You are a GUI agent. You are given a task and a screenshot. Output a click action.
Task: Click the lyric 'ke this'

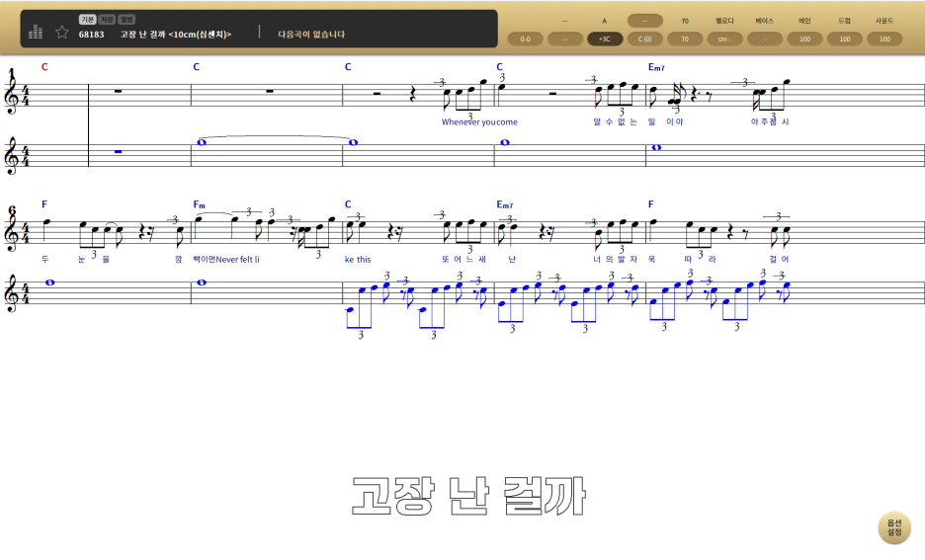point(358,260)
